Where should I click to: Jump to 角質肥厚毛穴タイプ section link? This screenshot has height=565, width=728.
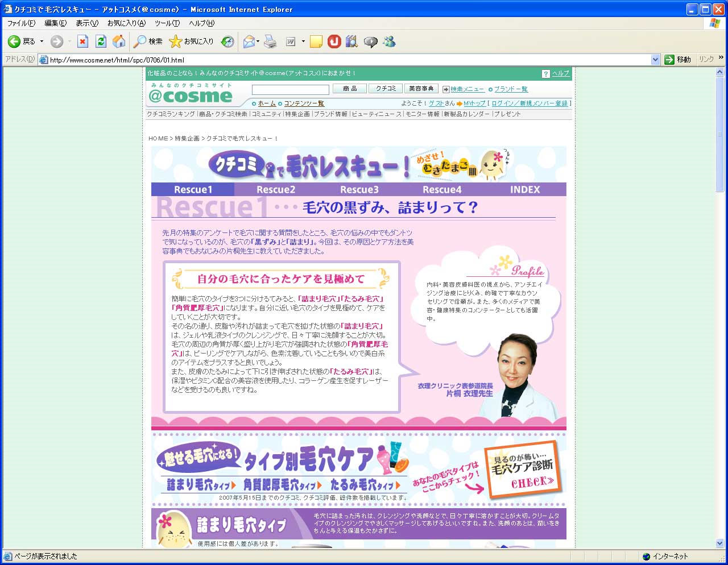coord(283,485)
